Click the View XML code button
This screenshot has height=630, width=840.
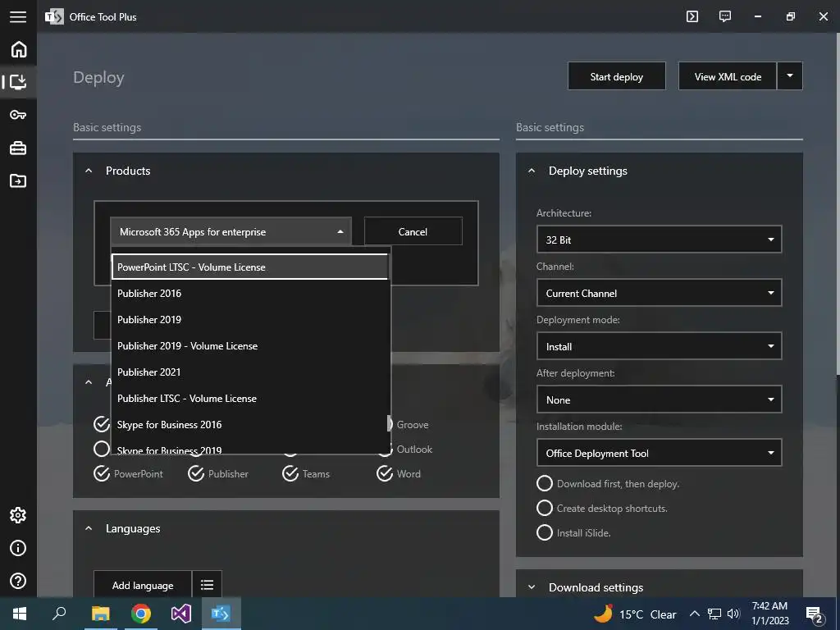pyautogui.click(x=728, y=76)
